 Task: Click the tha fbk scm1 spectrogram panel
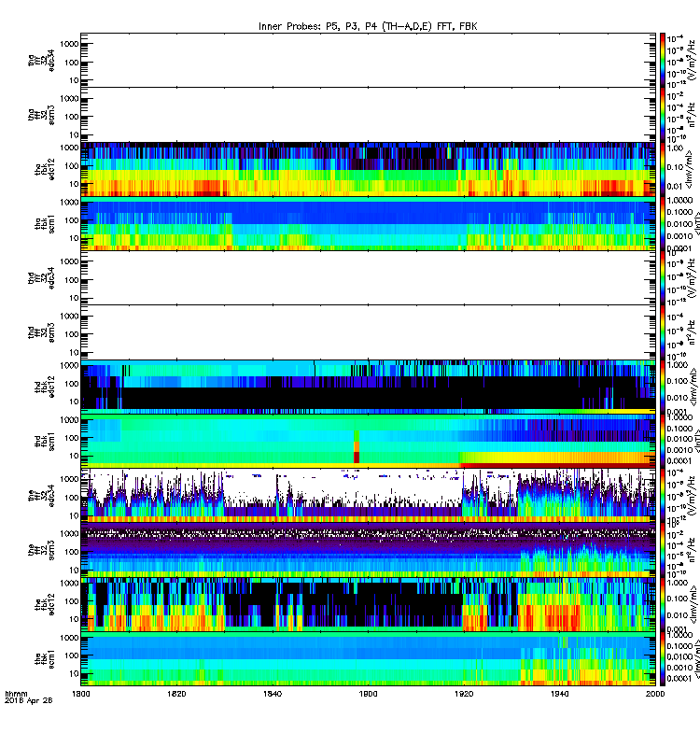tap(368, 224)
